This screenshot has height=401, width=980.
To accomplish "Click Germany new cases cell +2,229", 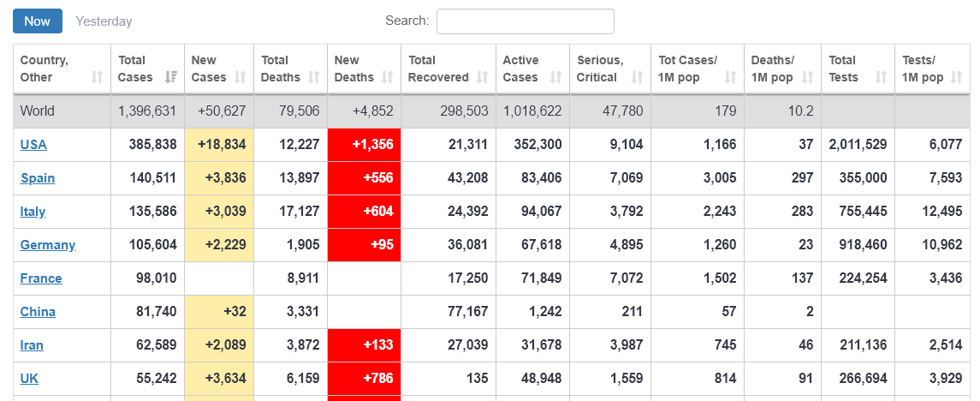I will pyautogui.click(x=219, y=245).
